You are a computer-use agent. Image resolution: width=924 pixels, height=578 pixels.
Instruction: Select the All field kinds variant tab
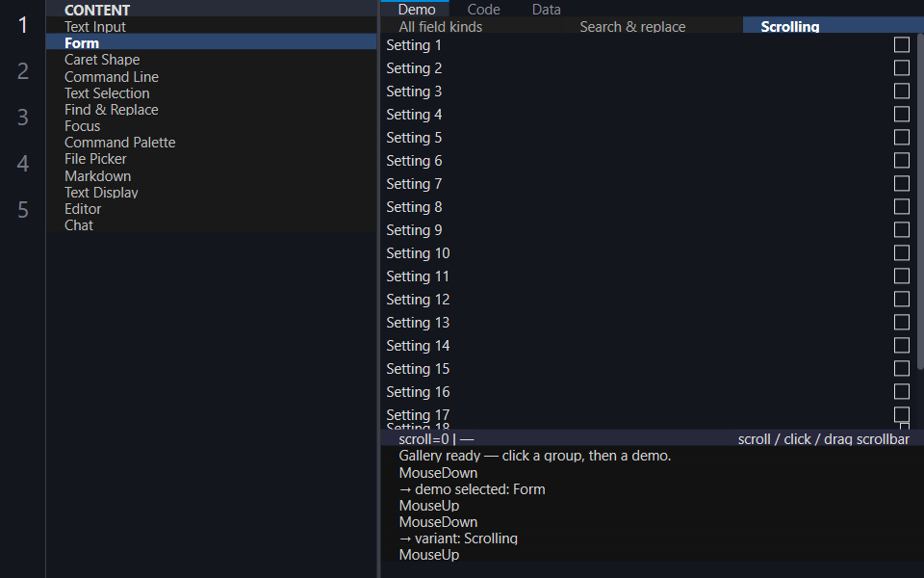coord(471,26)
